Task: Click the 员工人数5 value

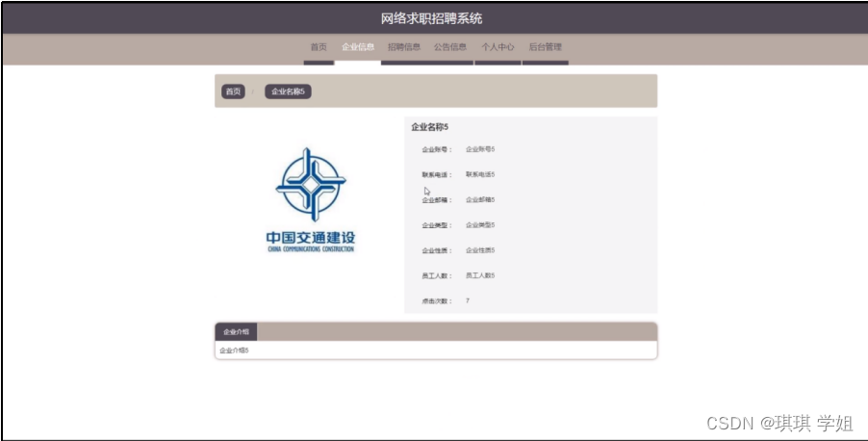Action: (x=480, y=276)
